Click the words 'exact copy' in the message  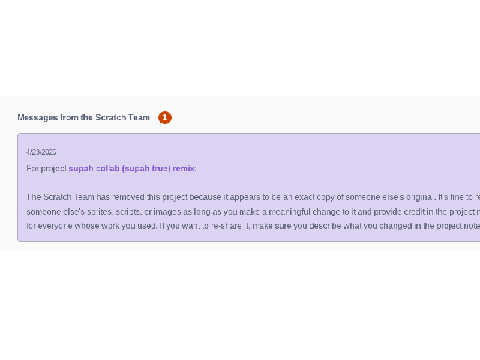pyautogui.click(x=314, y=197)
